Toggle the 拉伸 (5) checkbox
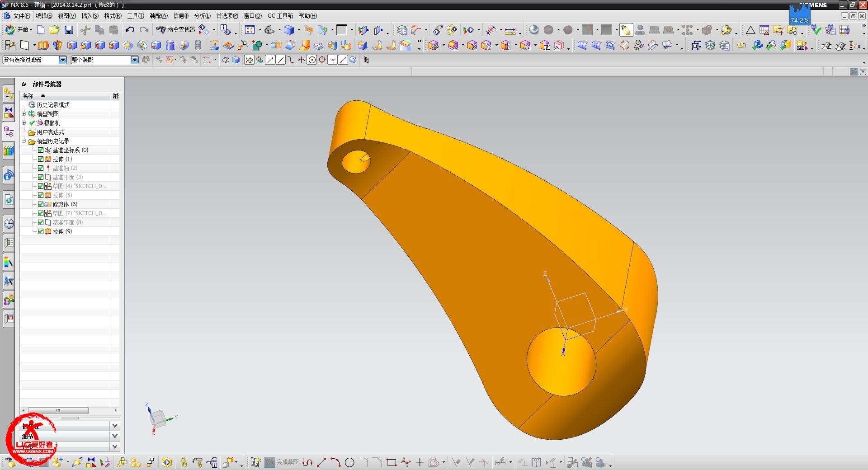 click(41, 195)
